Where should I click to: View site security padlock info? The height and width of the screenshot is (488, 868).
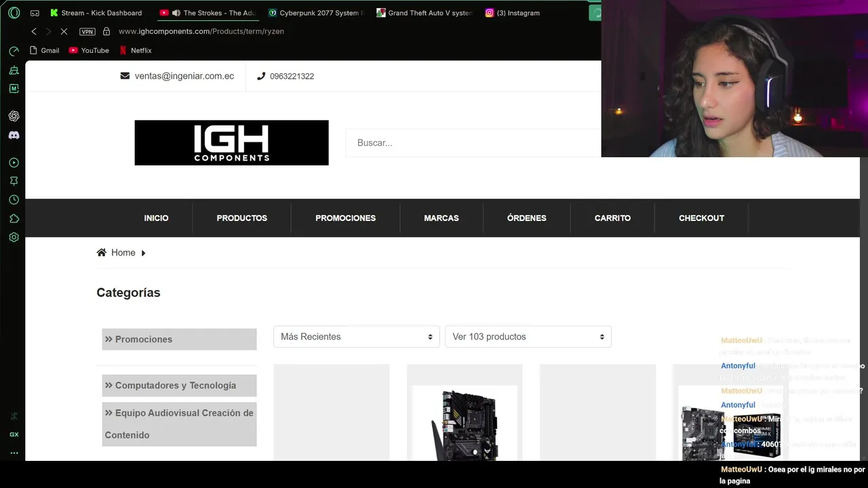106,31
